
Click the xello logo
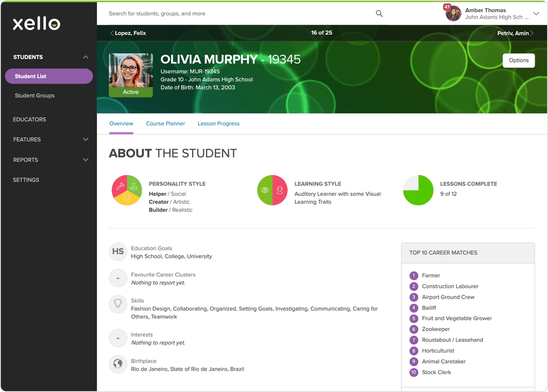[x=36, y=23]
